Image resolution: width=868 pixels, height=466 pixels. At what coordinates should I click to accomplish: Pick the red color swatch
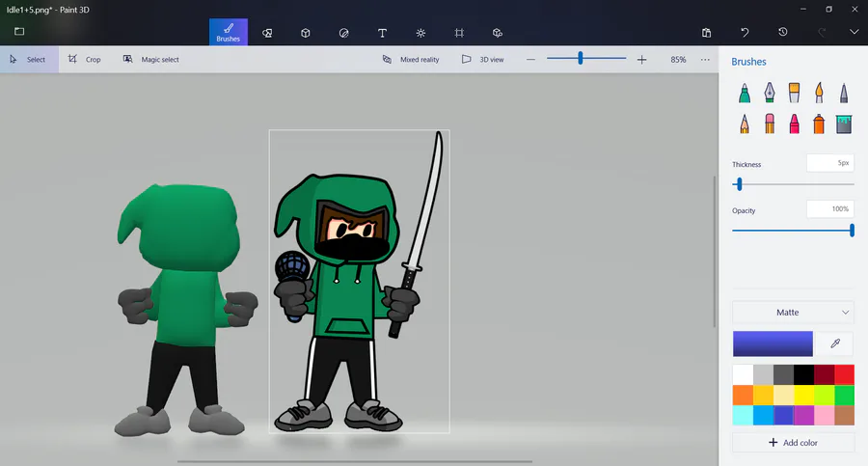point(844,374)
